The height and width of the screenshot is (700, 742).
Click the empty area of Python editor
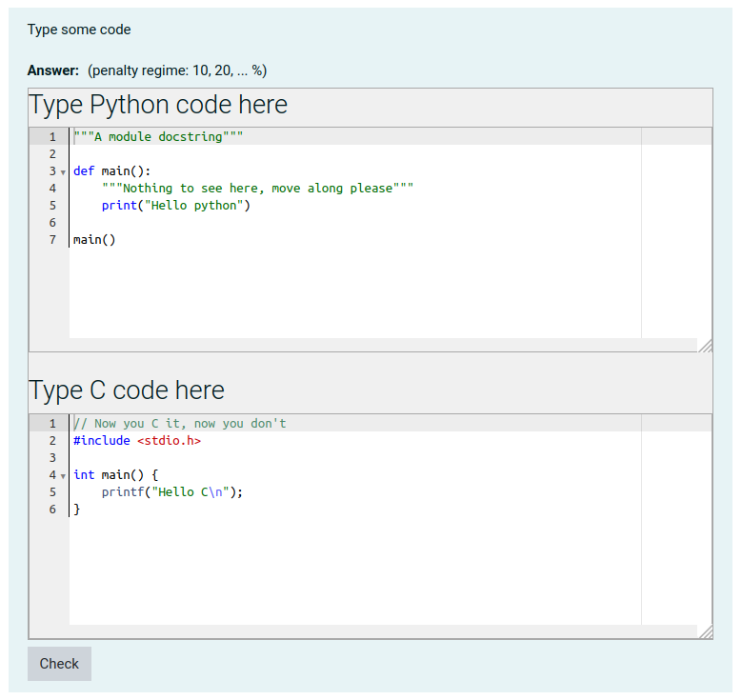pos(355,292)
